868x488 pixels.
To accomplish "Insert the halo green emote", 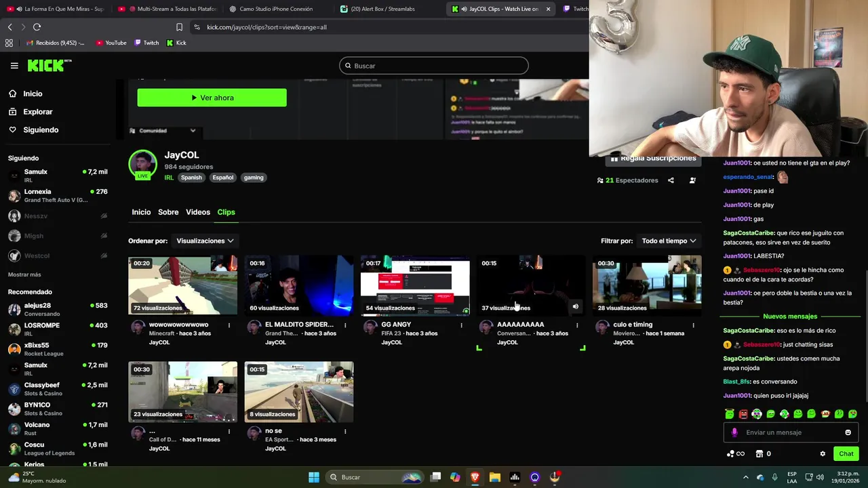I will (x=730, y=413).
